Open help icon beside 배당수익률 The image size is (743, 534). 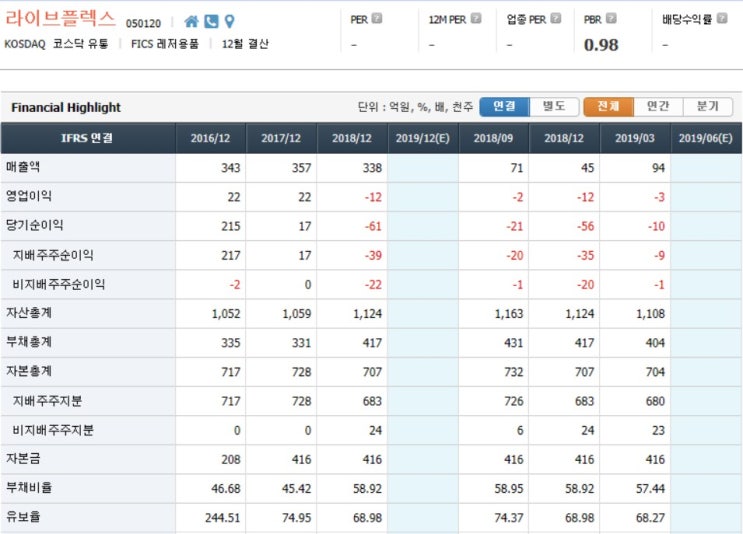tap(722, 18)
